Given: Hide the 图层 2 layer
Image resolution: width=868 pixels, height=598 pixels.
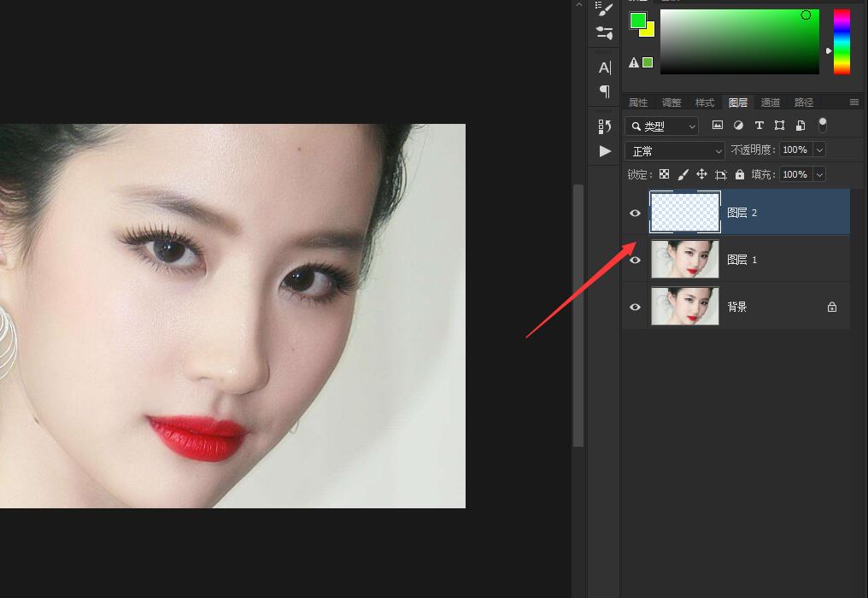Looking at the screenshot, I should click(x=635, y=212).
